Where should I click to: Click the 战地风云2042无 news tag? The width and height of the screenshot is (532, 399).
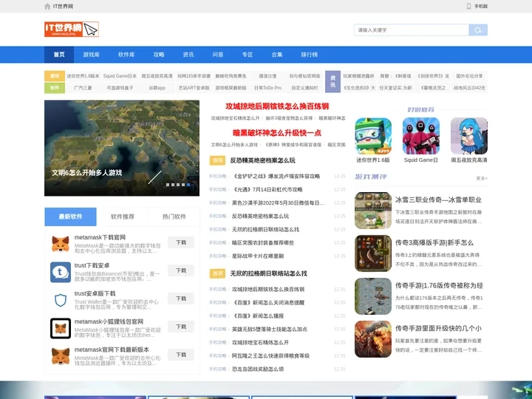point(469,87)
